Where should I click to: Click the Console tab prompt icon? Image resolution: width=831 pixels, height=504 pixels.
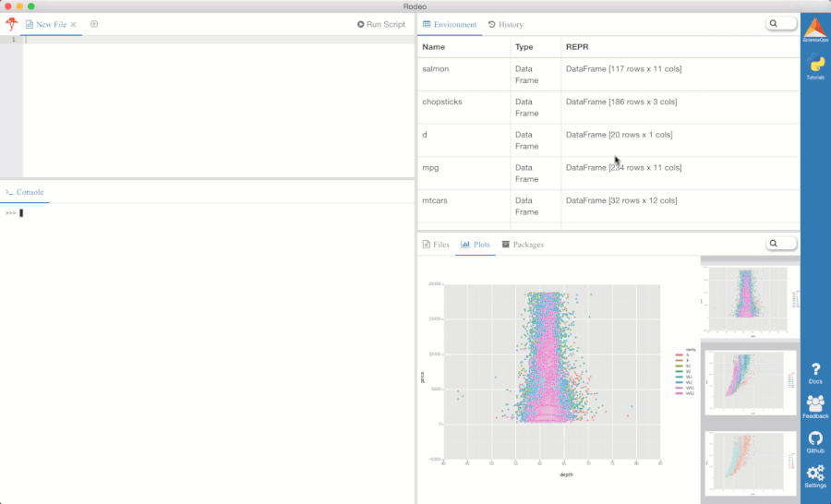click(x=9, y=192)
